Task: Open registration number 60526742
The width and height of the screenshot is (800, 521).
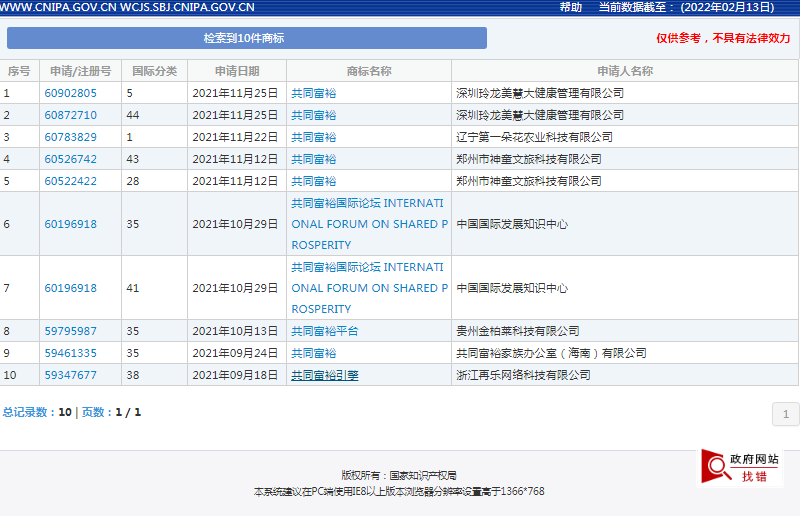Action: coord(70,159)
